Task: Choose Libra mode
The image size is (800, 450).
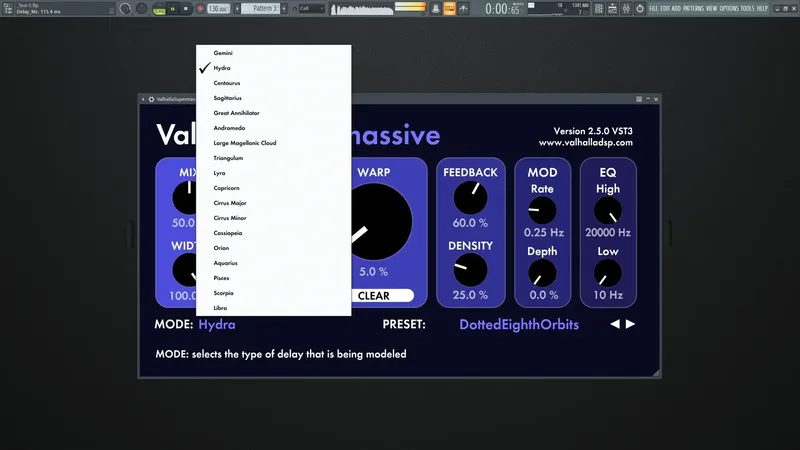Action: [273, 308]
